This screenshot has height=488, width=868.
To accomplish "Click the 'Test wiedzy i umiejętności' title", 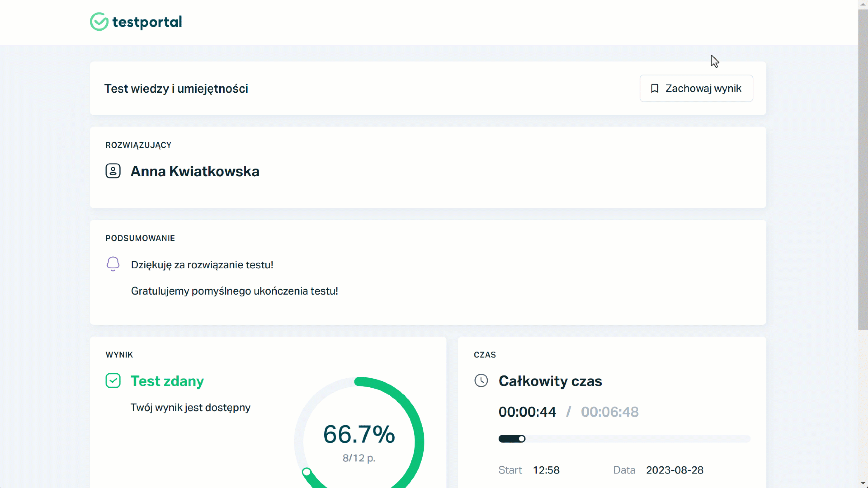I will pyautogui.click(x=176, y=89).
